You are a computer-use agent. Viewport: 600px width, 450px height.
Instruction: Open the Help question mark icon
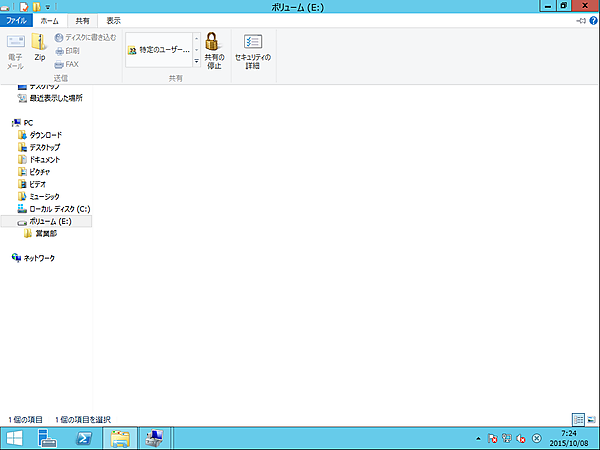593,21
